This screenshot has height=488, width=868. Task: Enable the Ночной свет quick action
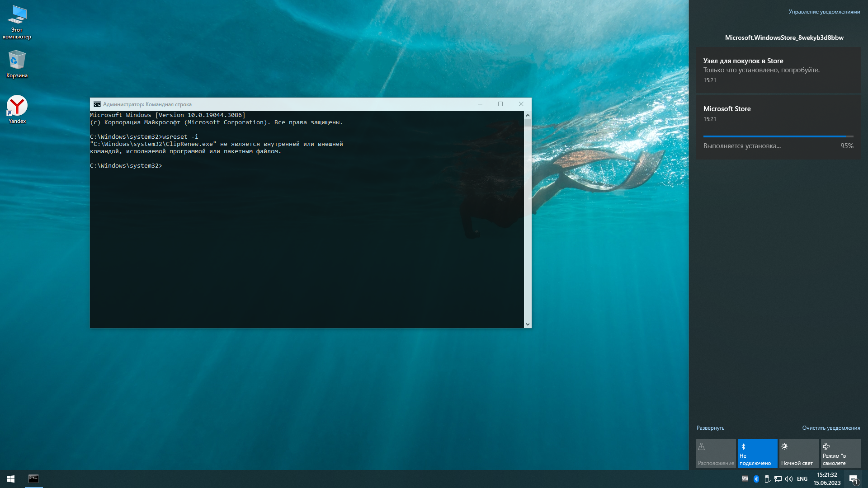(799, 453)
